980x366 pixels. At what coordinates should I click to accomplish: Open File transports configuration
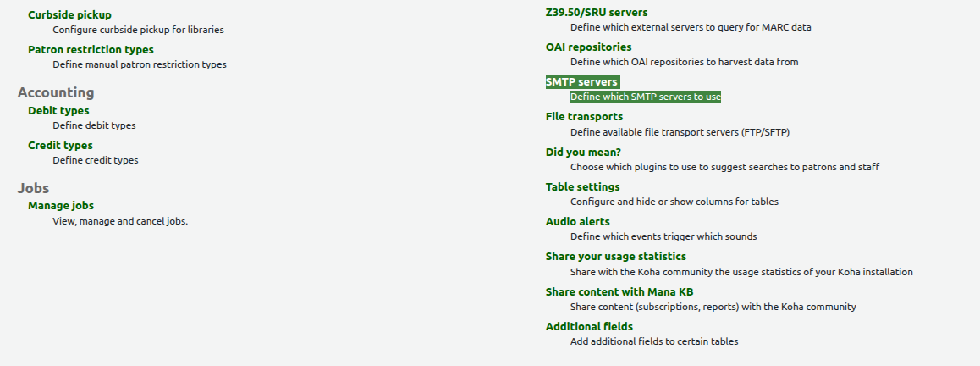584,116
